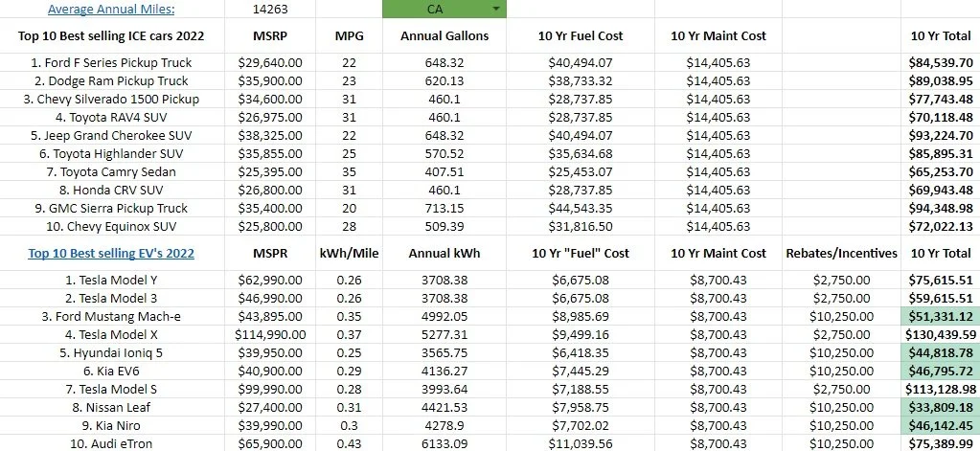Select the Kia EV6 cell
This screenshot has width=980, height=451.
111,371
